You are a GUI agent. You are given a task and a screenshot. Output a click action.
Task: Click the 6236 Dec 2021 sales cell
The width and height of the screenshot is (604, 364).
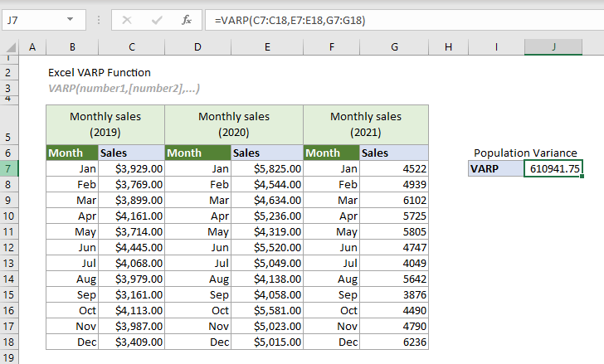pyautogui.click(x=394, y=341)
